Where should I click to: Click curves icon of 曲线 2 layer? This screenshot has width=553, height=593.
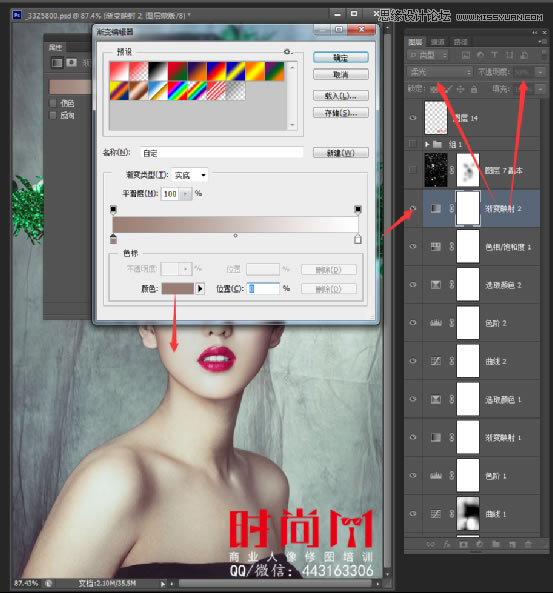(436, 361)
